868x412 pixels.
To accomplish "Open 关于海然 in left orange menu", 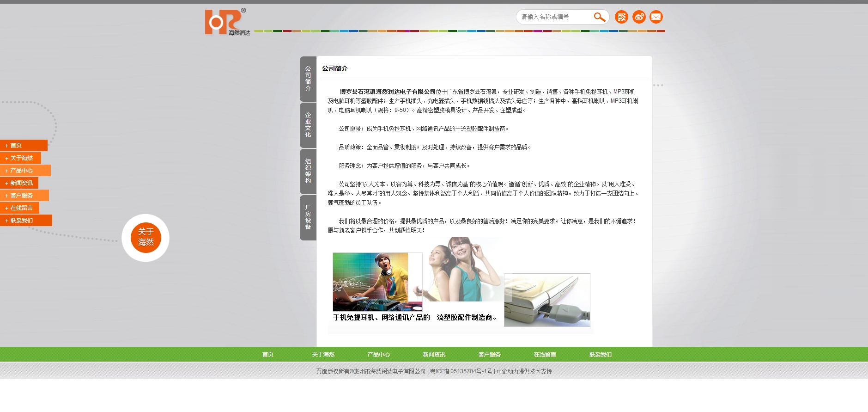I will [20, 158].
